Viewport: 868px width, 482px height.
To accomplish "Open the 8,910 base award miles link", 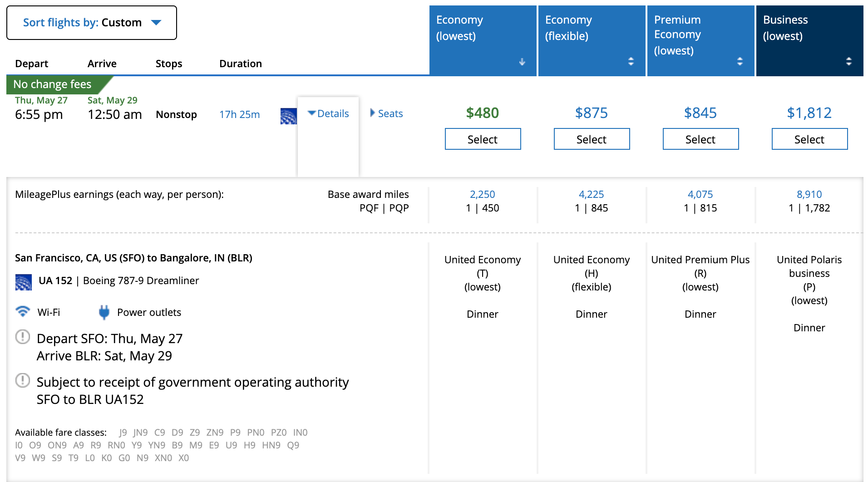I will tap(809, 194).
